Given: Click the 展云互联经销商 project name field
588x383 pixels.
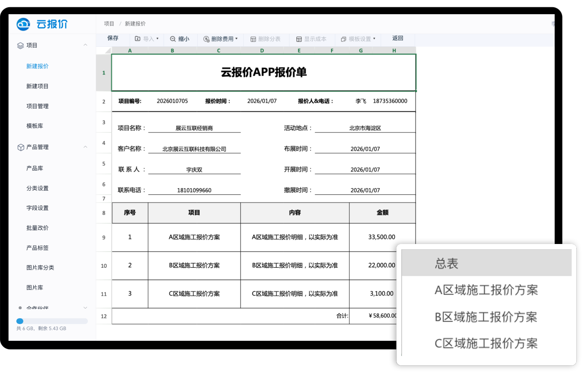Looking at the screenshot, I should pyautogui.click(x=194, y=128).
